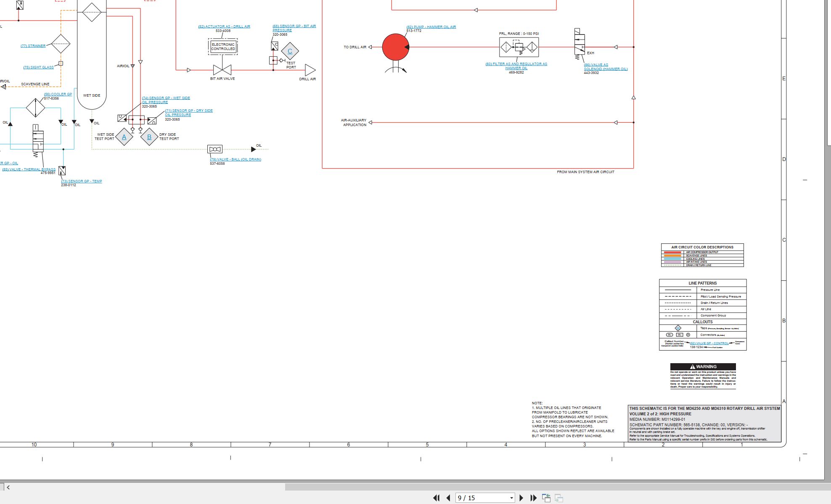The image size is (831, 504).
Task: Click the (52) Valve GP - Control legend example link
Action: (709, 343)
